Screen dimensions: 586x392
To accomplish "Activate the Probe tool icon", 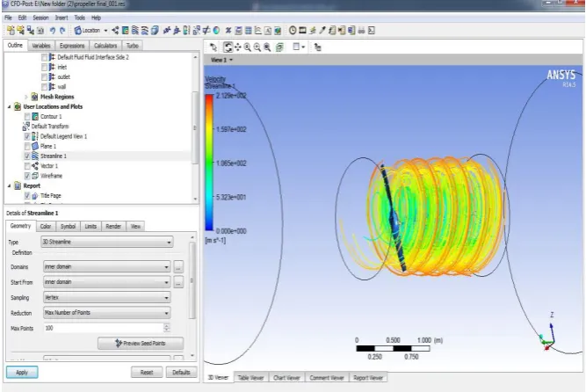I will tap(322, 30).
